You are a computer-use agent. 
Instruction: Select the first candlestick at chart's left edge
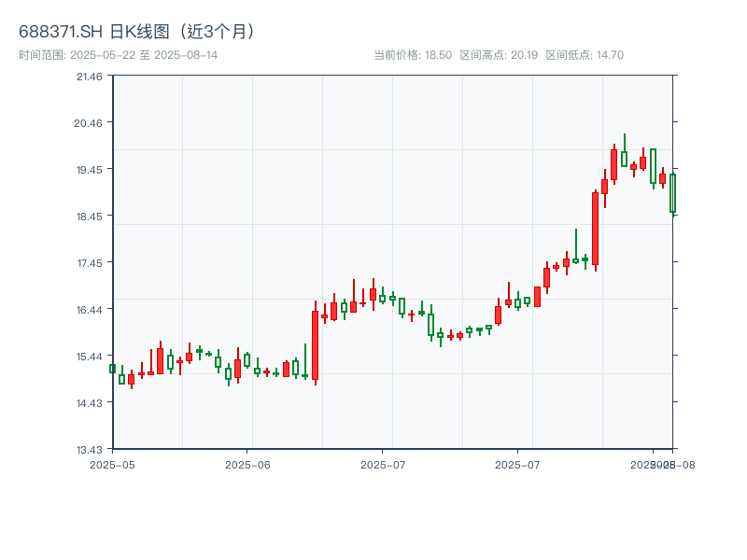point(112,369)
